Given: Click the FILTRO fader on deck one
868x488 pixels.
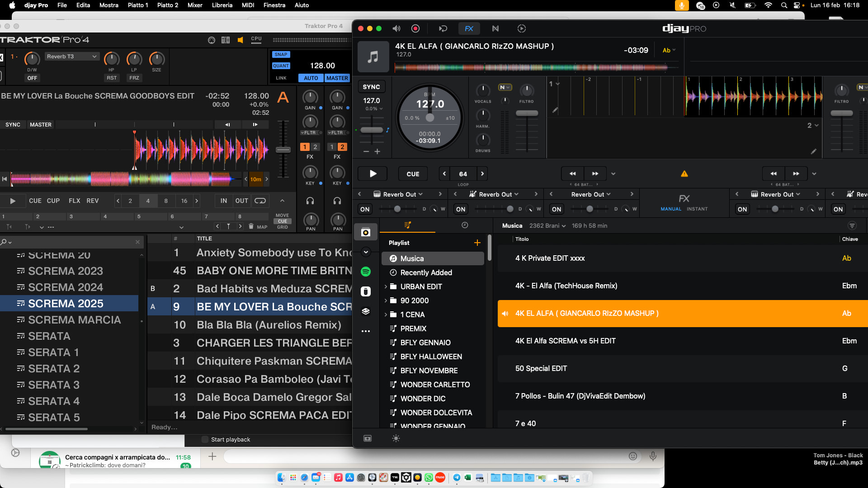Looking at the screenshot, I should pos(527,113).
